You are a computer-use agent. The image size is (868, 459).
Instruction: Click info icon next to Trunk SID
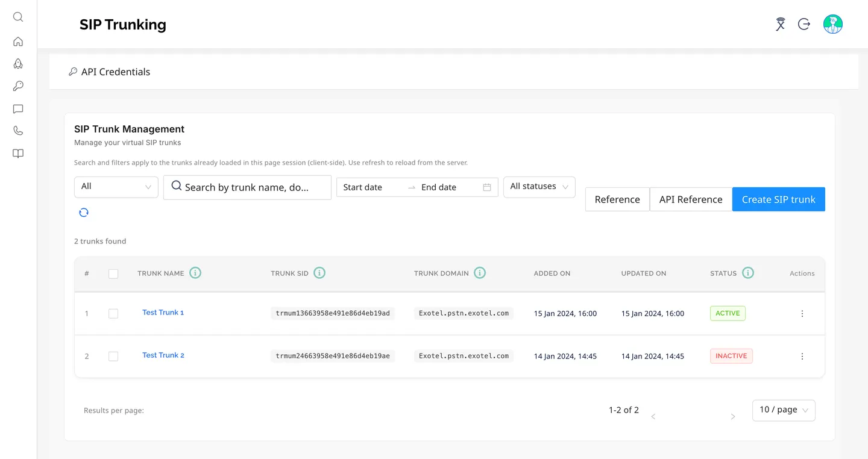coord(319,273)
